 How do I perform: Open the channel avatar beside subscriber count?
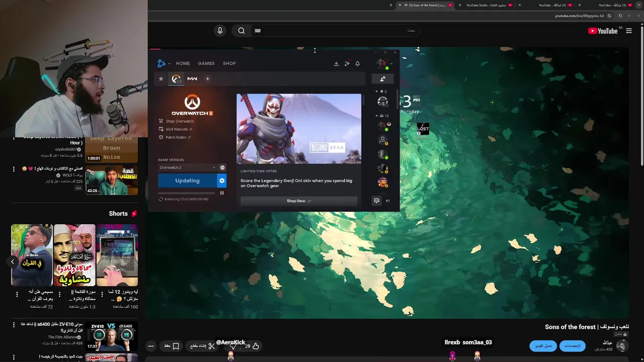(x=622, y=346)
